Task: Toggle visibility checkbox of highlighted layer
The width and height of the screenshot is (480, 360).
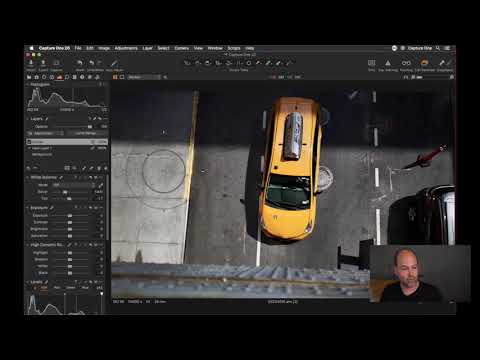Action: click(x=29, y=142)
